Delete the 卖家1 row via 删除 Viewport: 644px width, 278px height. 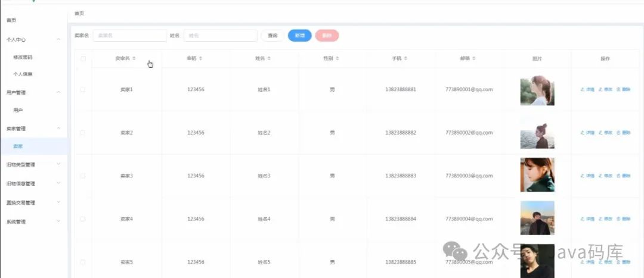click(624, 89)
